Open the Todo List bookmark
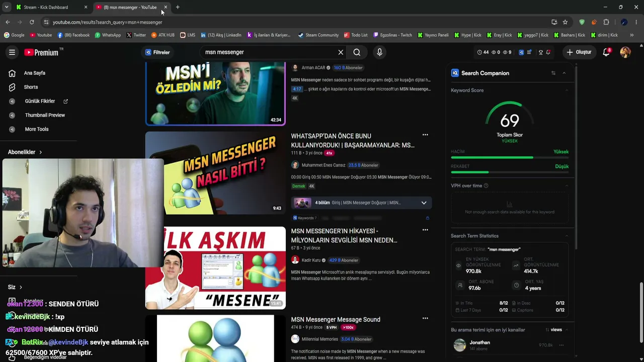644x362 pixels. click(x=355, y=35)
